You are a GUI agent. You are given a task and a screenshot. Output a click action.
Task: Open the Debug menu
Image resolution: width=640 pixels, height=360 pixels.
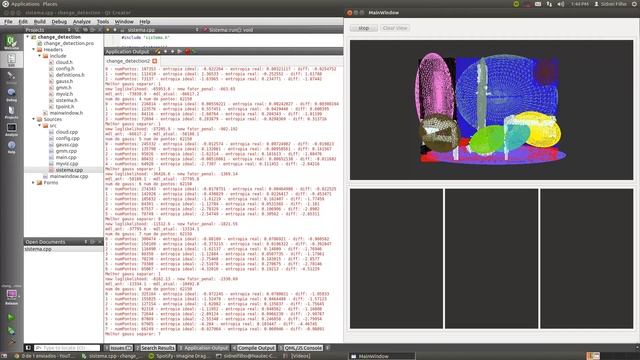(x=59, y=22)
